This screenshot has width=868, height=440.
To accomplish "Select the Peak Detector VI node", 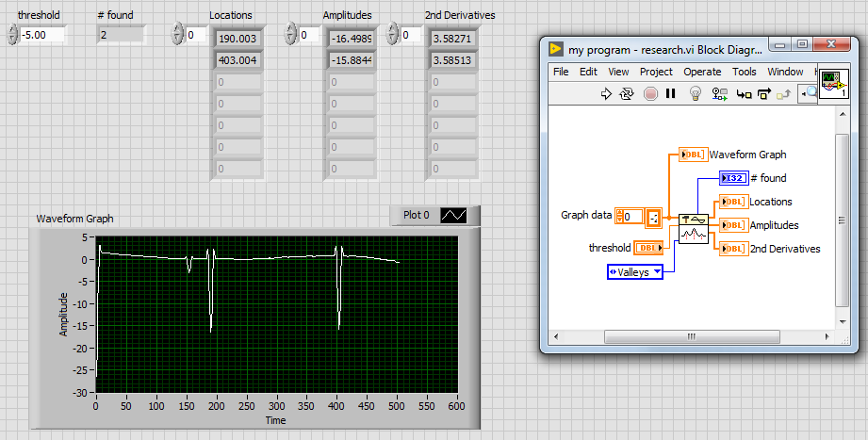I will pos(694,227).
